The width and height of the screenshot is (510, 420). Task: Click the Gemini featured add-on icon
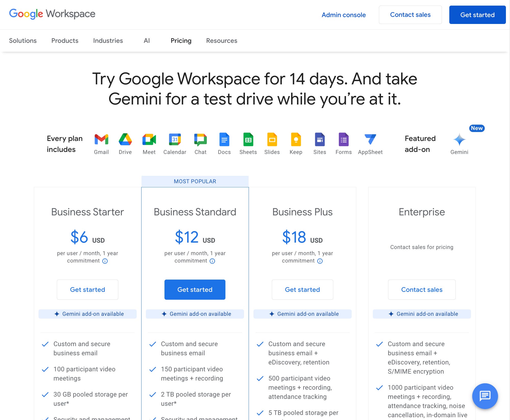click(x=459, y=140)
